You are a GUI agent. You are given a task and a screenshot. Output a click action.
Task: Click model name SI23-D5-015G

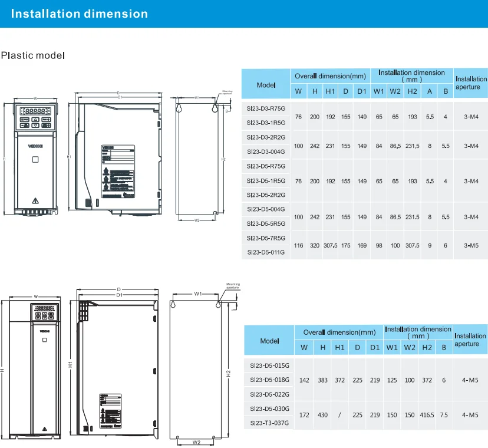tap(269, 365)
